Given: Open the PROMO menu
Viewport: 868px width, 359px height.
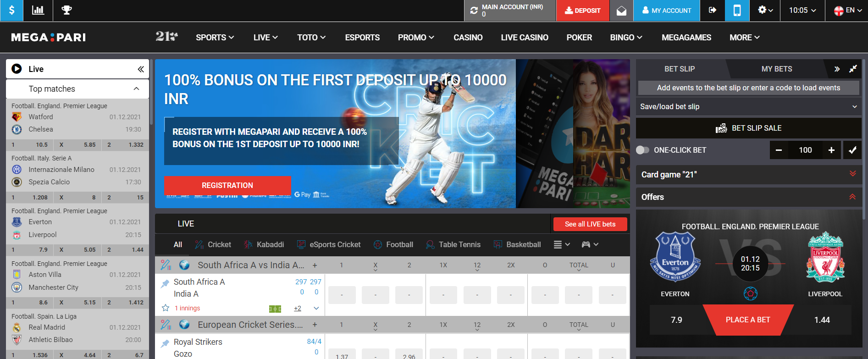Looking at the screenshot, I should (x=416, y=38).
